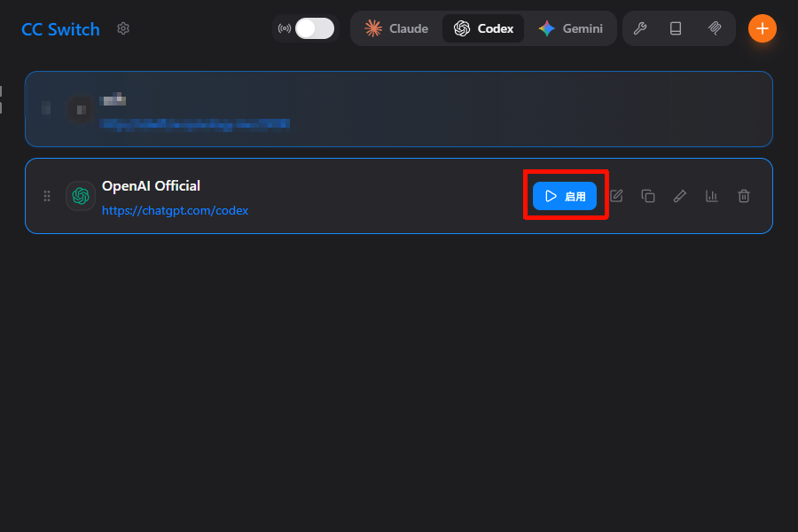
Task: Duplicate the OpenAI Official provider
Action: coord(648,196)
